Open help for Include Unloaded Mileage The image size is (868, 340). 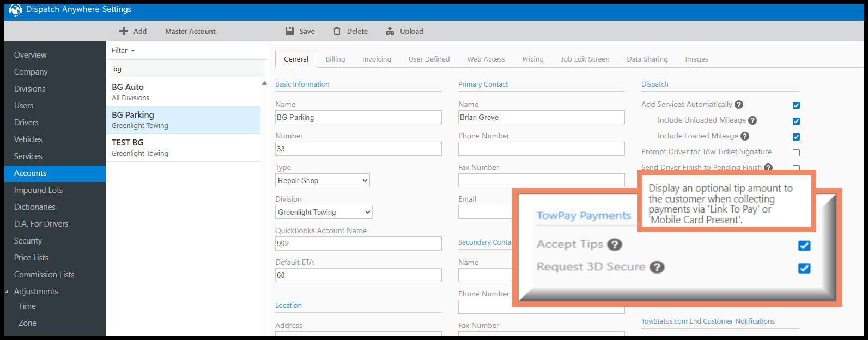tap(752, 120)
